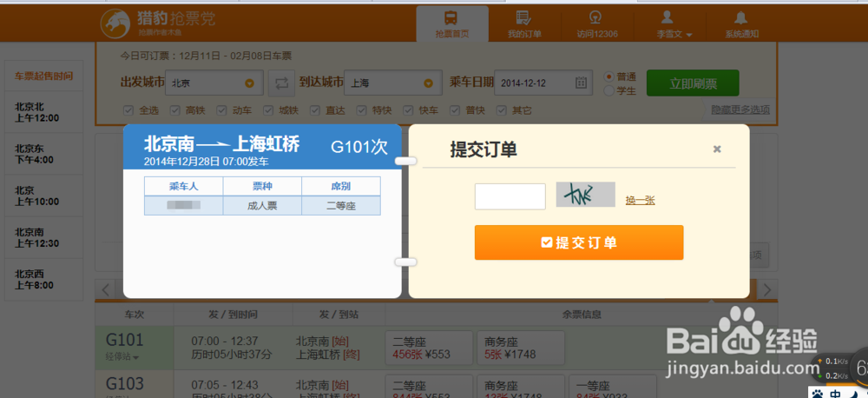Click the 成人票 table cell
The image size is (868, 398).
(262, 206)
